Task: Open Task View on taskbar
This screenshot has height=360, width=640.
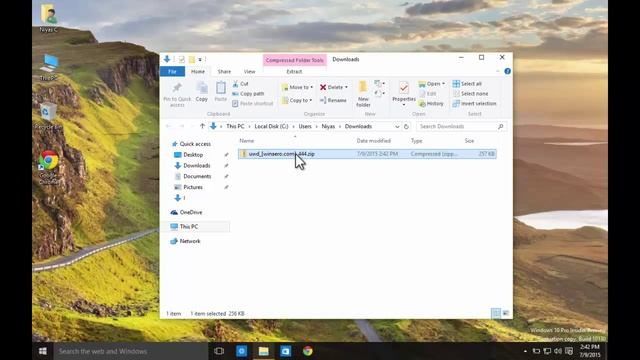Action: 219,351
